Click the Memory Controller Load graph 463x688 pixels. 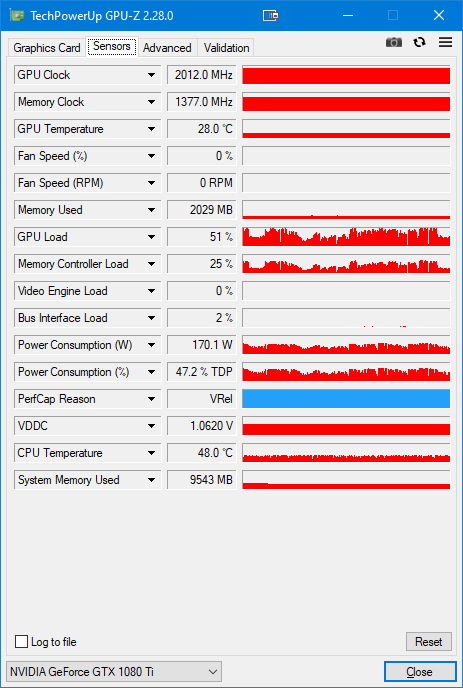tap(346, 264)
